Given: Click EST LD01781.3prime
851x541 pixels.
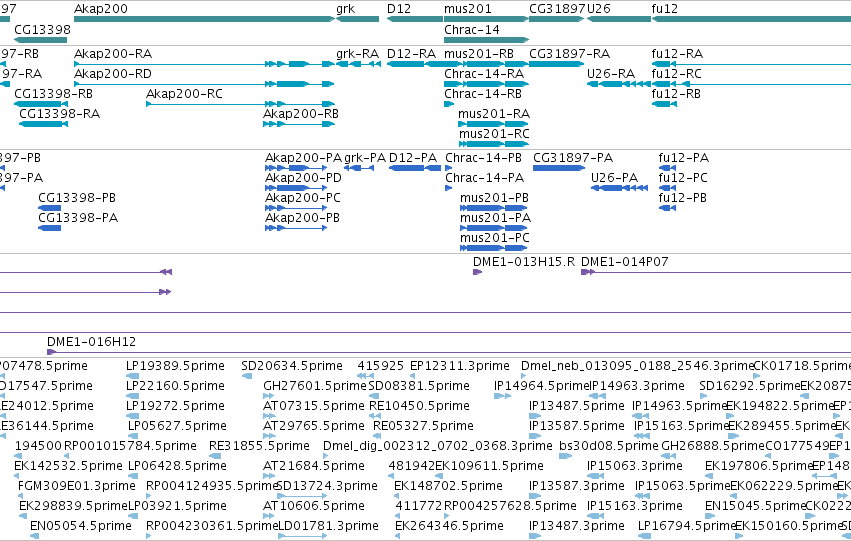Looking at the screenshot, I should (x=303, y=536).
